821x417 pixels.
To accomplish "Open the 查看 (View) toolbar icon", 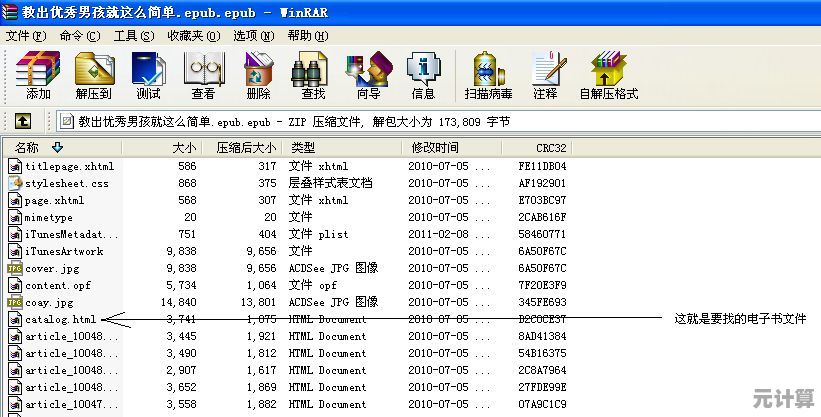I will click(x=203, y=76).
